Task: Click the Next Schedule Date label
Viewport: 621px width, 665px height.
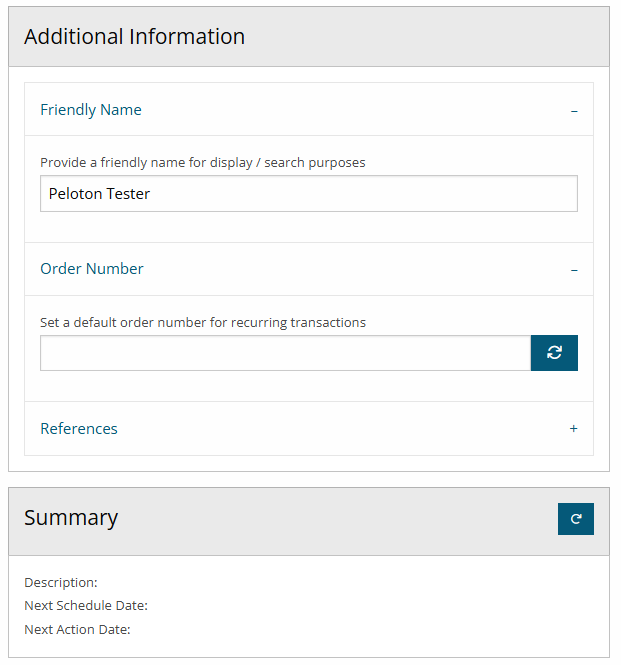Action: tap(86, 605)
